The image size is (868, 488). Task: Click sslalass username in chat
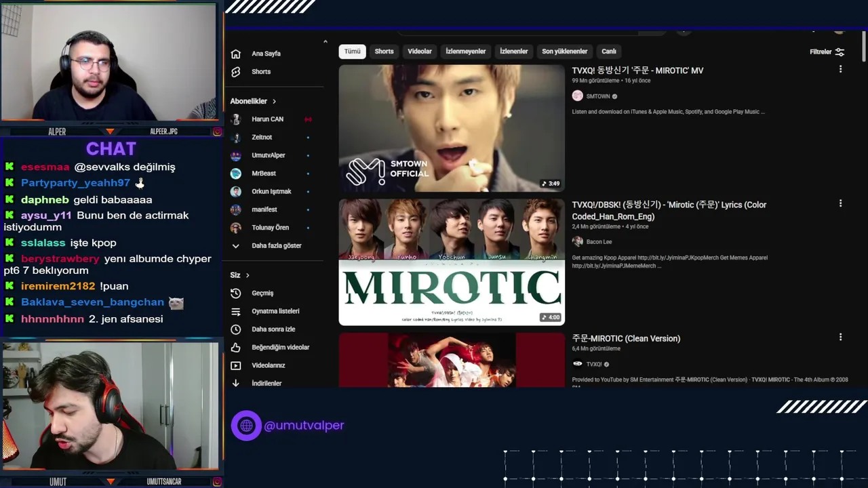(x=43, y=243)
